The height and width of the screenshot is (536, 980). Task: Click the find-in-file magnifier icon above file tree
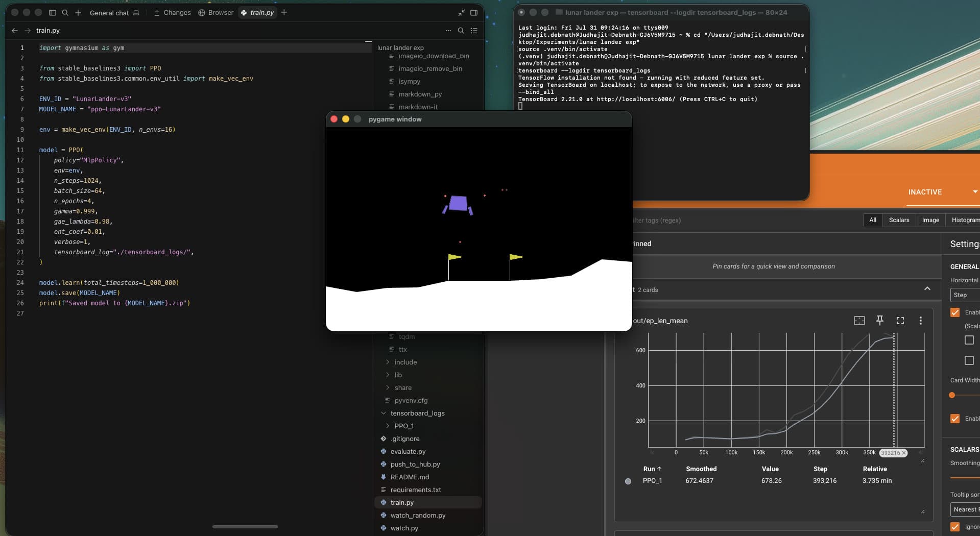(461, 31)
